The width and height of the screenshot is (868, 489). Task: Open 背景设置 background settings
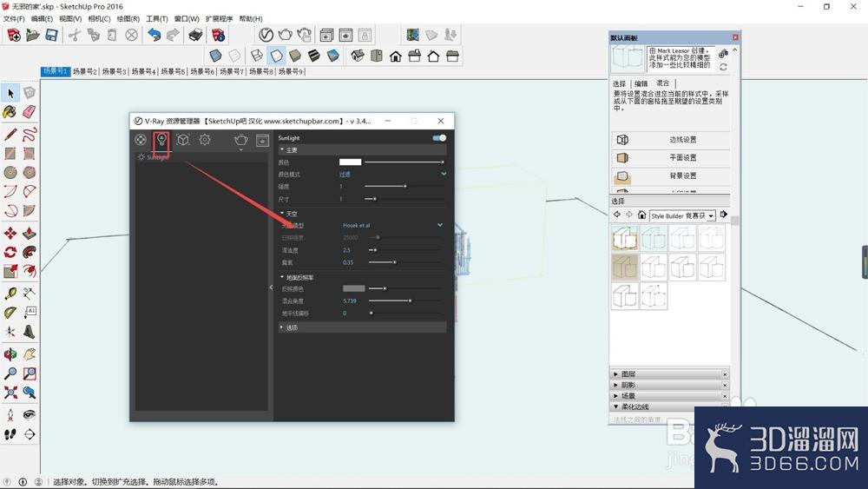pyautogui.click(x=671, y=176)
